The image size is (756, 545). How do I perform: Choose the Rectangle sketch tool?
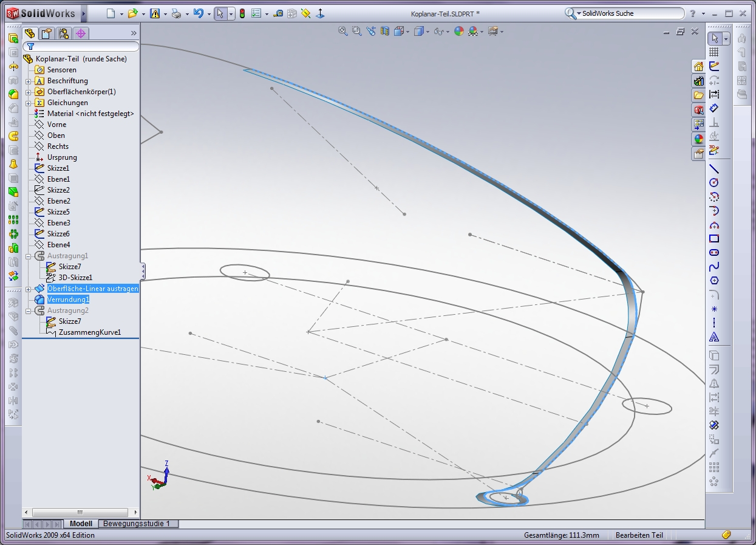(714, 239)
